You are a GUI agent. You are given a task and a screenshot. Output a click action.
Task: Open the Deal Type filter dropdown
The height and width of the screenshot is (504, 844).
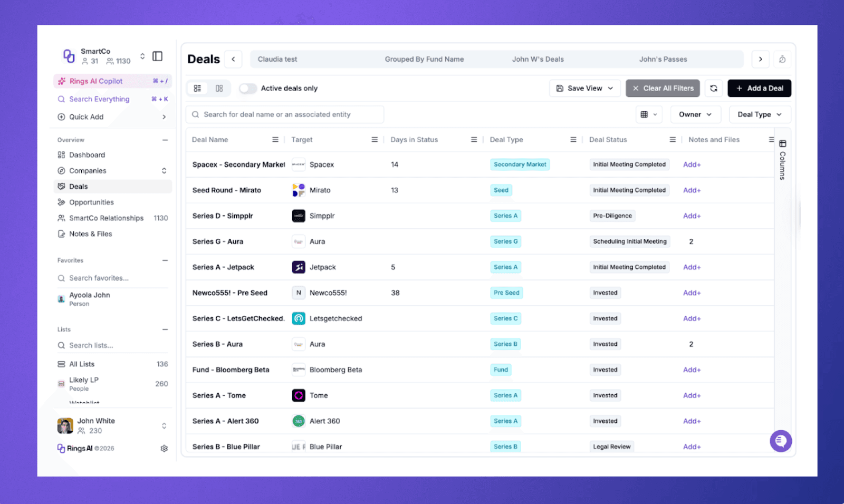(759, 114)
